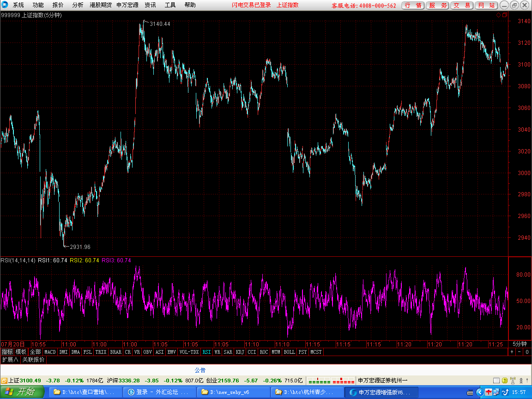Switch indicator to CCI
Image resolution: width=532 pixels, height=399 pixels.
252,352
